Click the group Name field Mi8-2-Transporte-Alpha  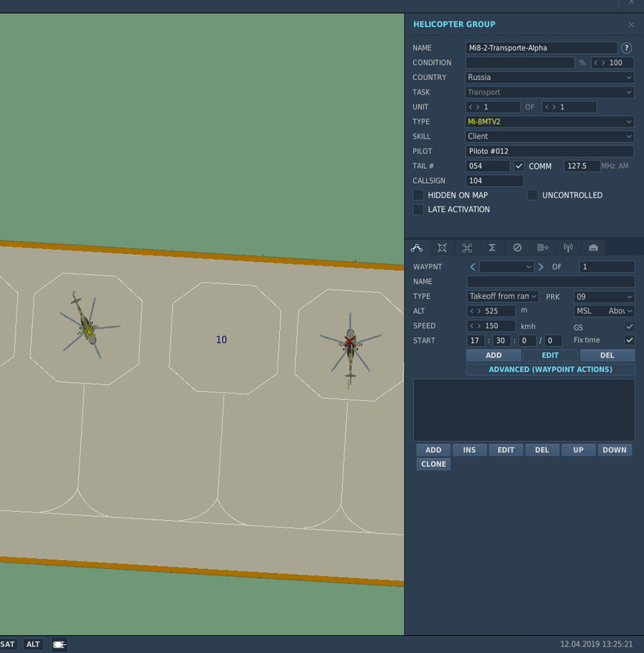[x=541, y=48]
